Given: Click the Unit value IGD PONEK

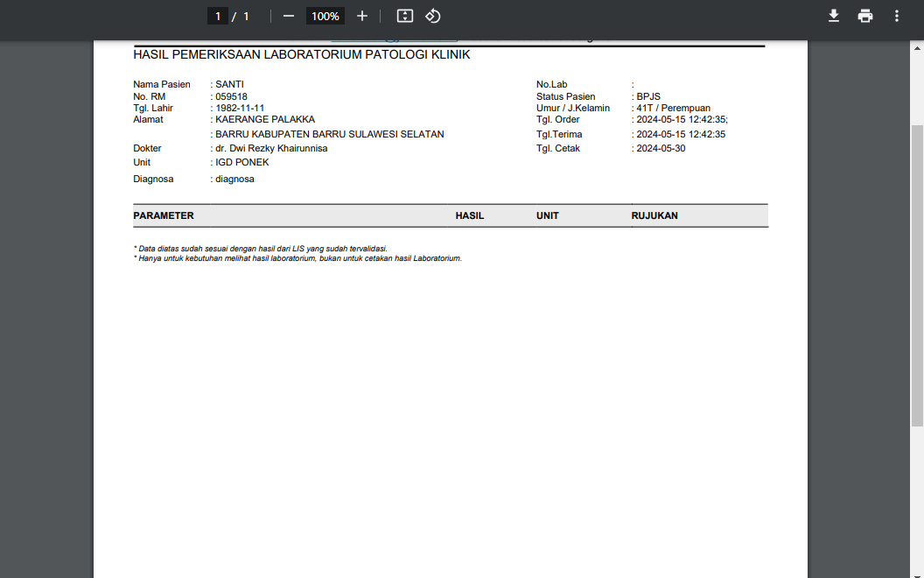Looking at the screenshot, I should click(241, 162).
